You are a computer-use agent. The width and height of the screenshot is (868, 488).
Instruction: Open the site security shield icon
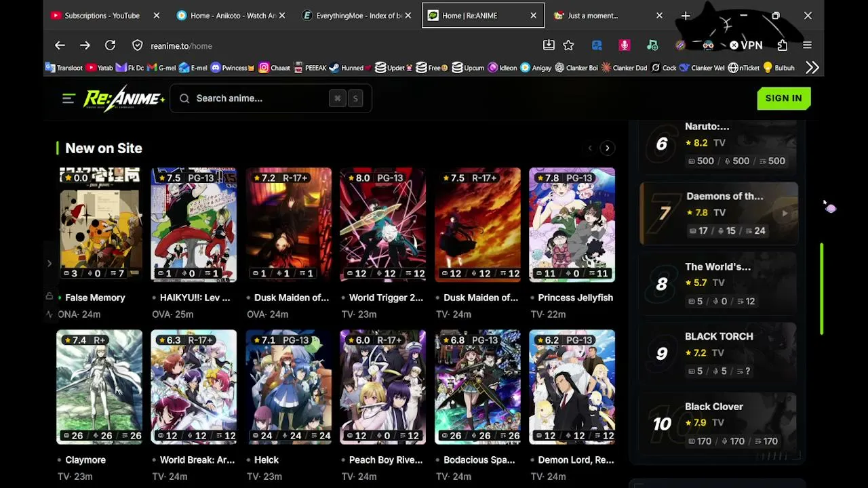pyautogui.click(x=138, y=45)
